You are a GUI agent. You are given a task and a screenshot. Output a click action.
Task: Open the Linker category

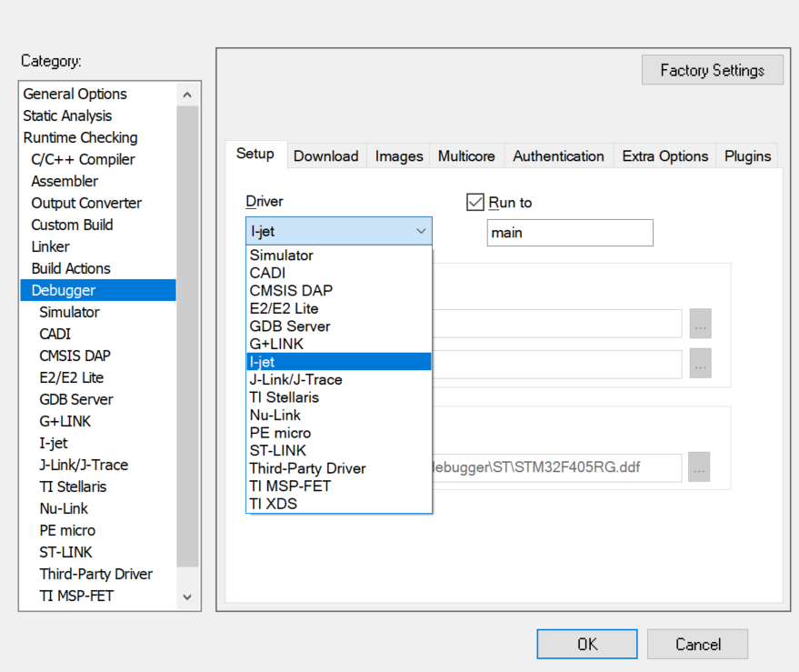(51, 246)
